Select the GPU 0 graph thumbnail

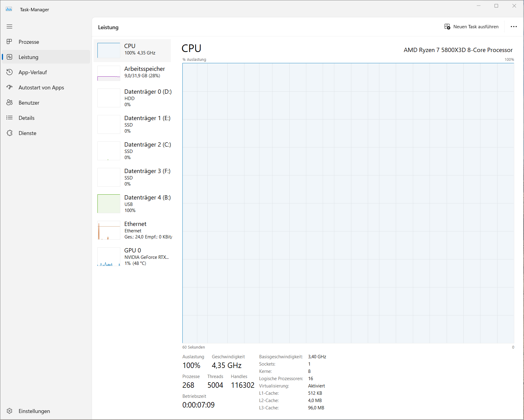coord(109,257)
